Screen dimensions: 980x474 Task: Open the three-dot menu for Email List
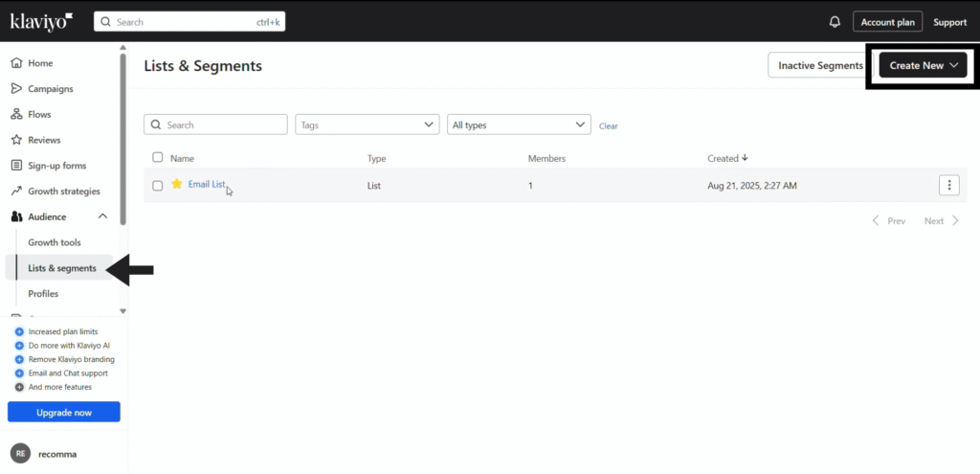click(x=948, y=185)
